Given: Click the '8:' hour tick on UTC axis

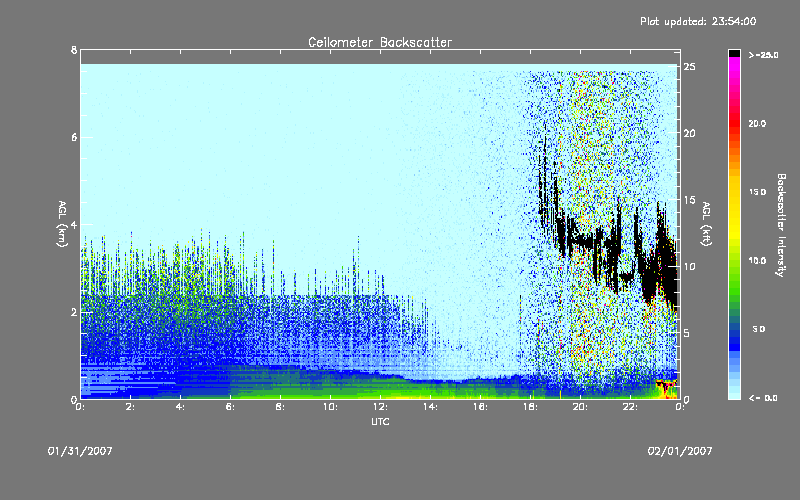Looking at the screenshot, I should click(x=280, y=407).
